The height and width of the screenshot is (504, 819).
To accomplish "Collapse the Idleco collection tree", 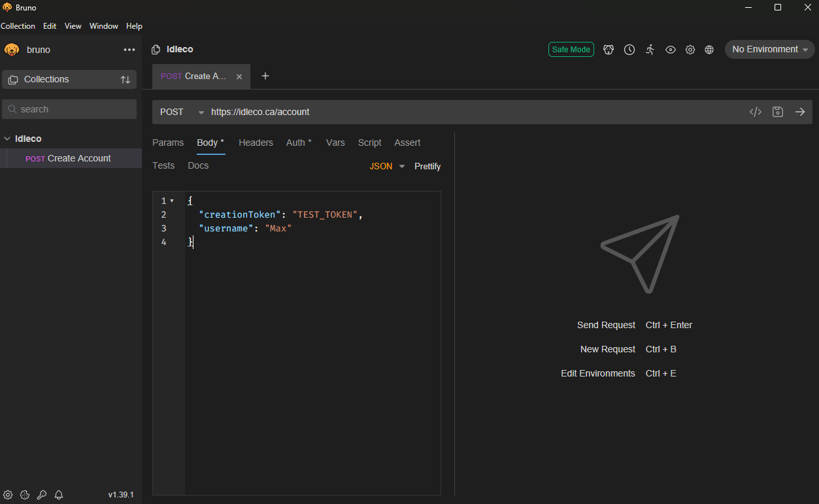I will pos(7,139).
